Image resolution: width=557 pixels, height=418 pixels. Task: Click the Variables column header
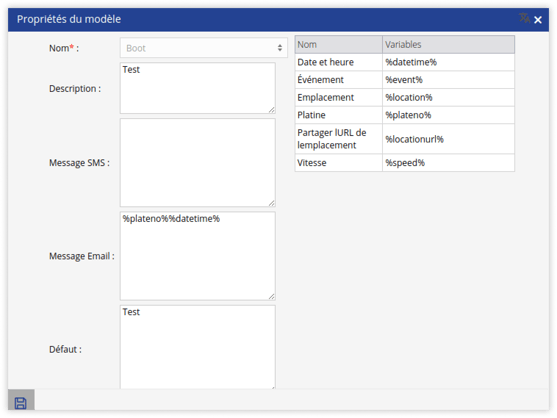448,44
